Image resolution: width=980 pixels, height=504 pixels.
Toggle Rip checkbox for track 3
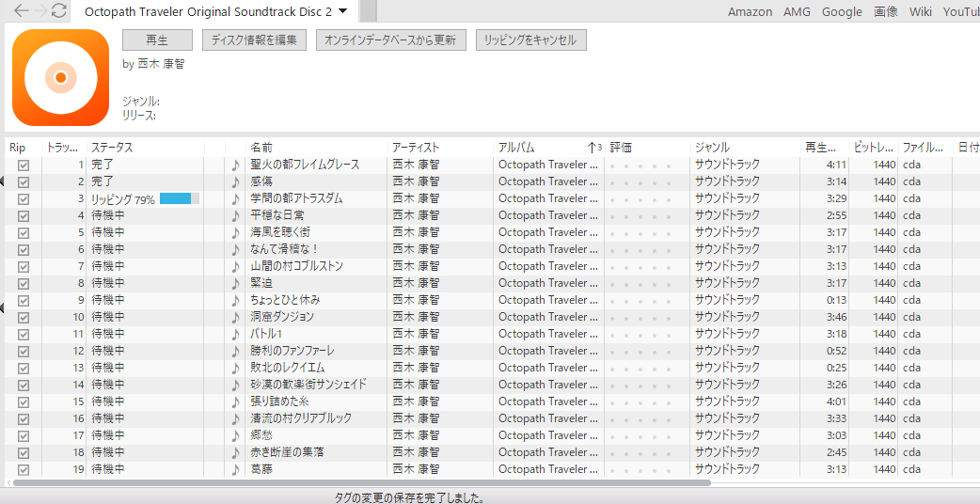pos(24,199)
